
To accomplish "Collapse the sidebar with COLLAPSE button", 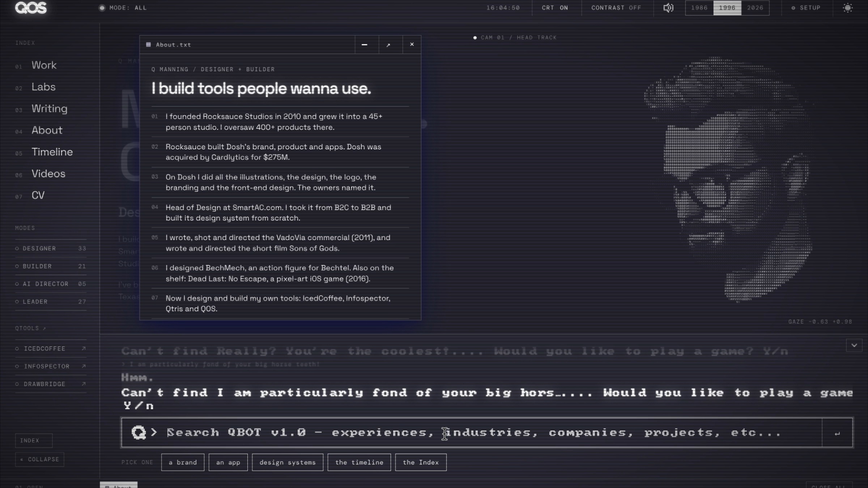I will [39, 459].
